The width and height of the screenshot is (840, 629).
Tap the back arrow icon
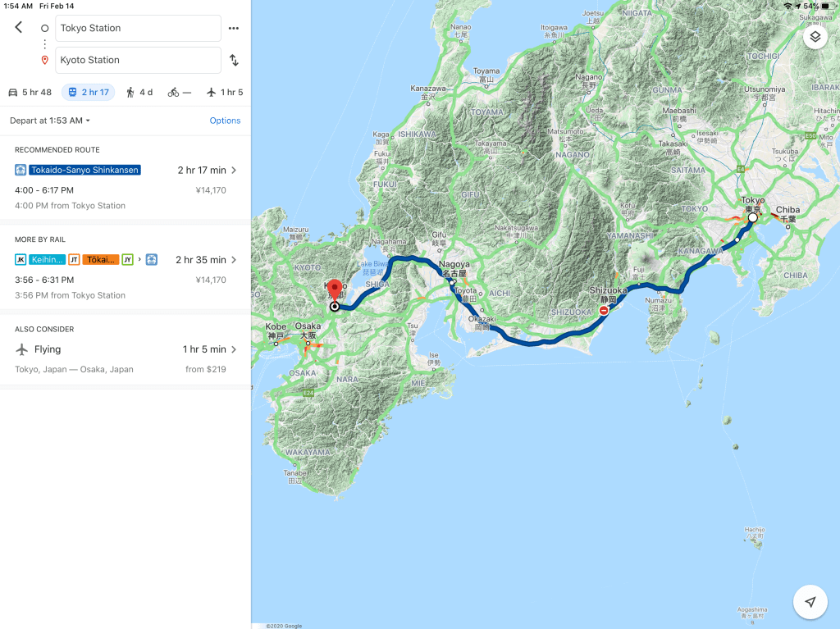pyautogui.click(x=19, y=28)
